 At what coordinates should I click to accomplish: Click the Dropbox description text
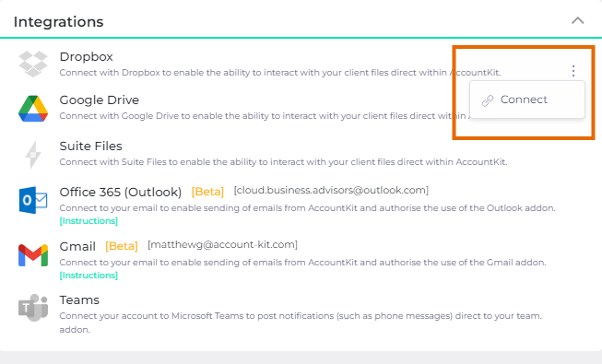tap(280, 73)
